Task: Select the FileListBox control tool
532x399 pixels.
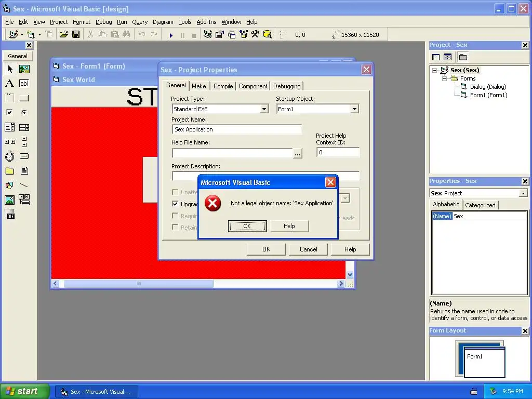Action: point(24,170)
